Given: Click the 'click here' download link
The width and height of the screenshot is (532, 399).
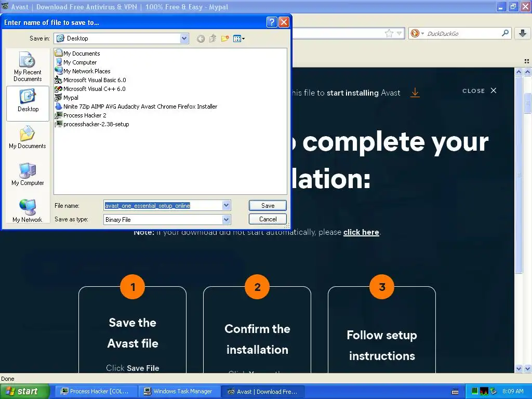Looking at the screenshot, I should point(361,232).
